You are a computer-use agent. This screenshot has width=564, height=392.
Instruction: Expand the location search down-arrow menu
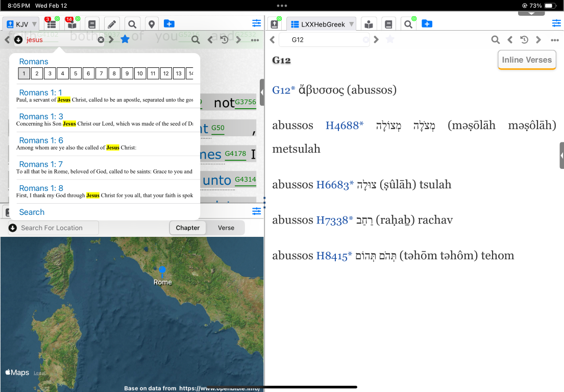12,228
